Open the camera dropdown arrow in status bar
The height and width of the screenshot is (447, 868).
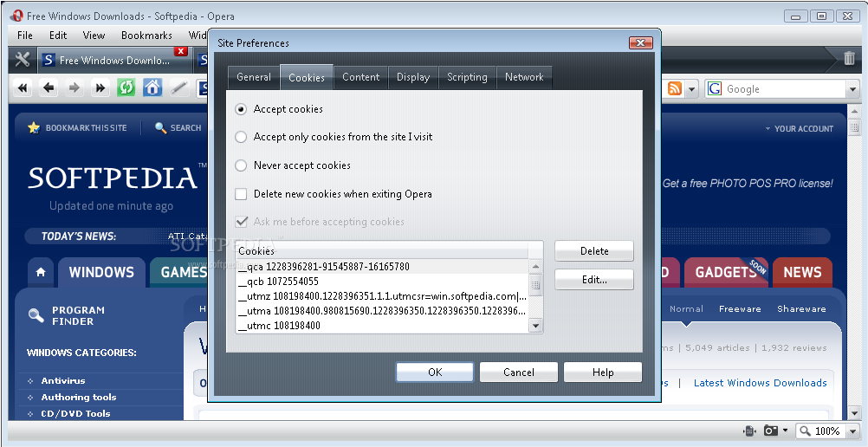click(x=785, y=431)
